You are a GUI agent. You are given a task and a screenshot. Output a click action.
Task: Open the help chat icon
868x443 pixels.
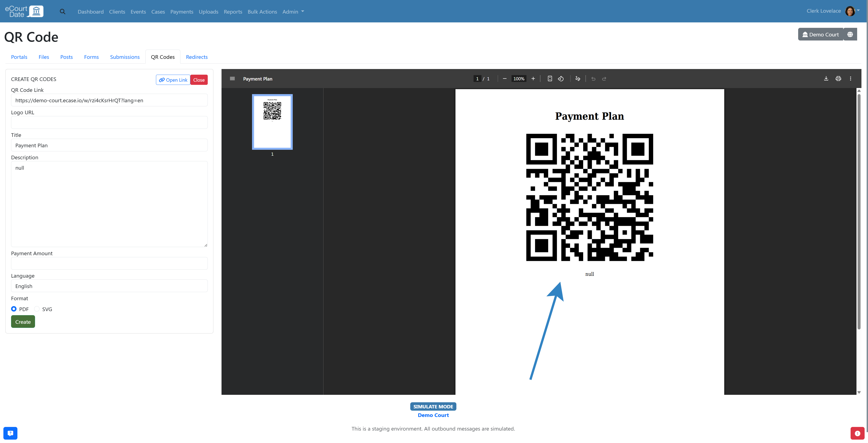point(10,433)
